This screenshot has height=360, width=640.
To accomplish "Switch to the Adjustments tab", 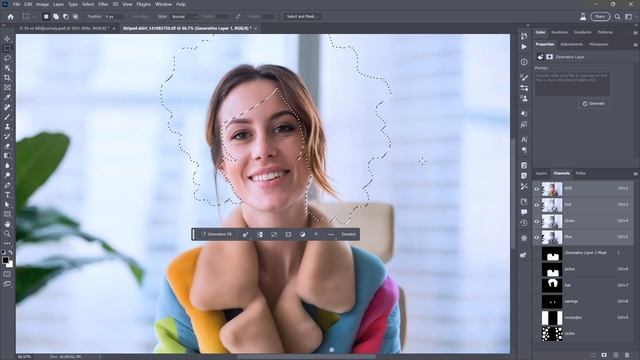I will [571, 44].
